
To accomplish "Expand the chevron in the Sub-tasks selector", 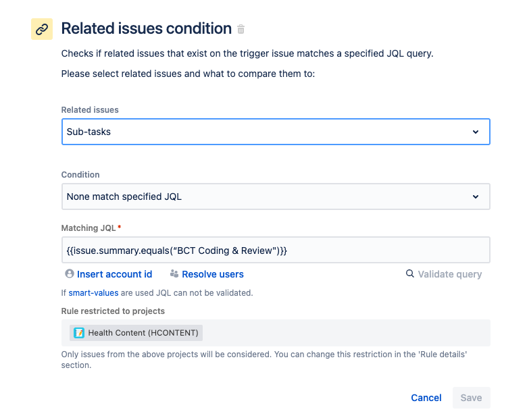I will (x=476, y=132).
